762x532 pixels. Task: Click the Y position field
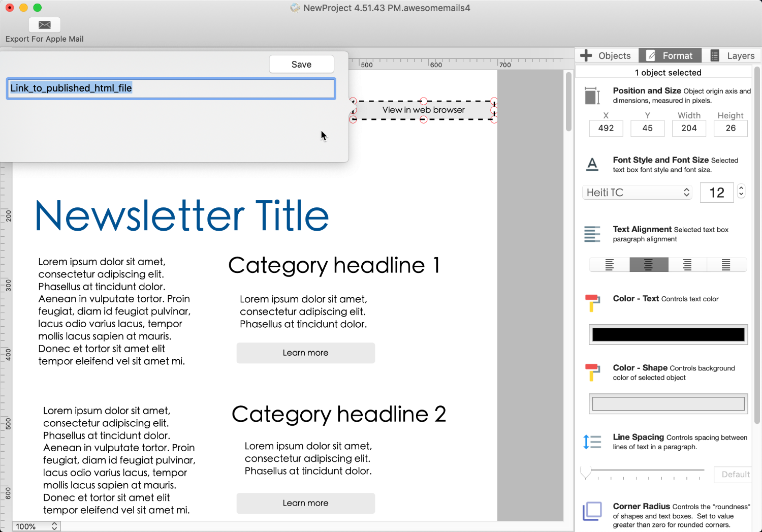647,128
